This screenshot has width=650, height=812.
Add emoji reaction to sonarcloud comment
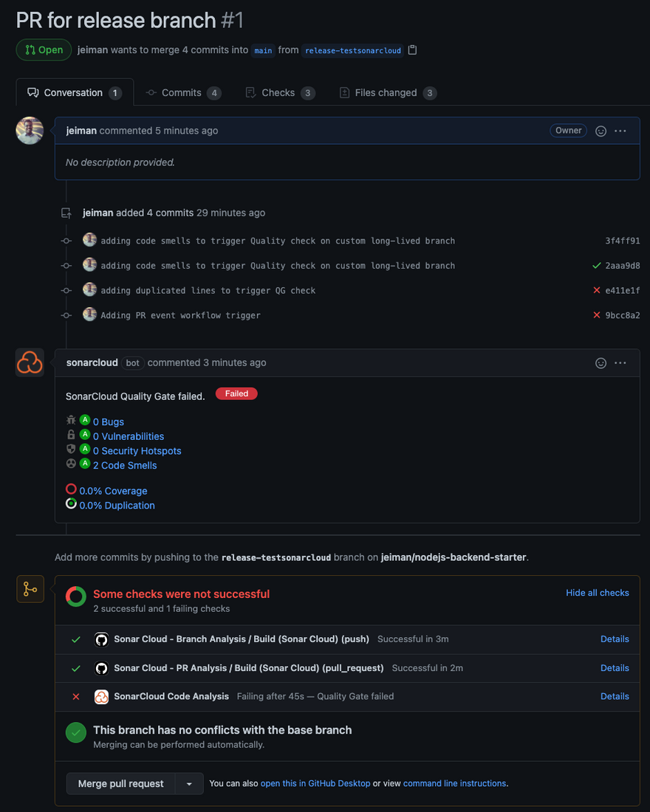click(x=601, y=362)
